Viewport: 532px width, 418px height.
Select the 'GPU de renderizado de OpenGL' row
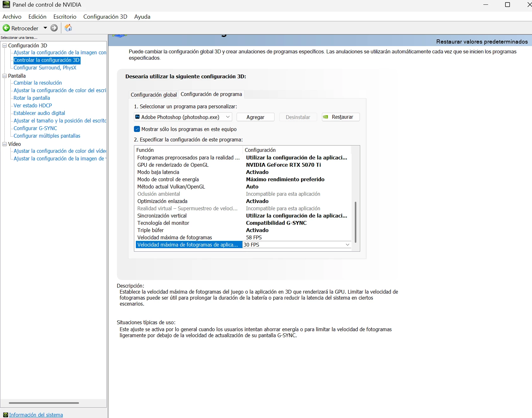(x=243, y=165)
